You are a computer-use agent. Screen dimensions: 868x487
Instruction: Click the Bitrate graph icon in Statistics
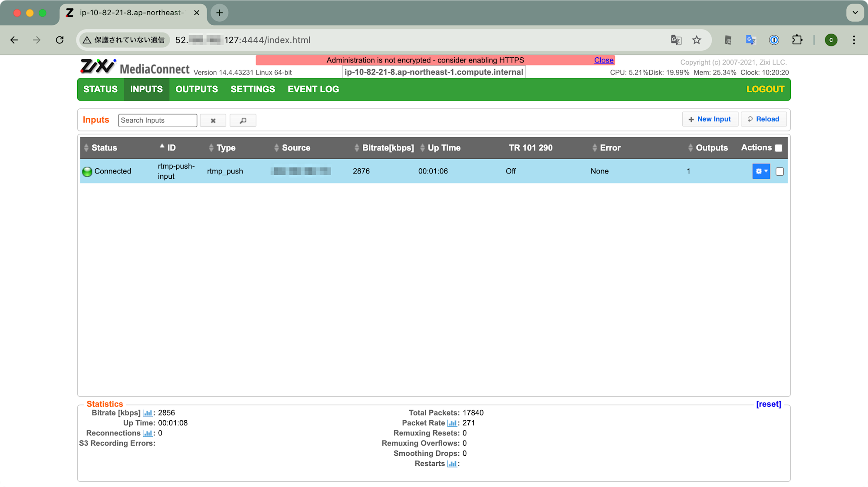[x=148, y=413]
